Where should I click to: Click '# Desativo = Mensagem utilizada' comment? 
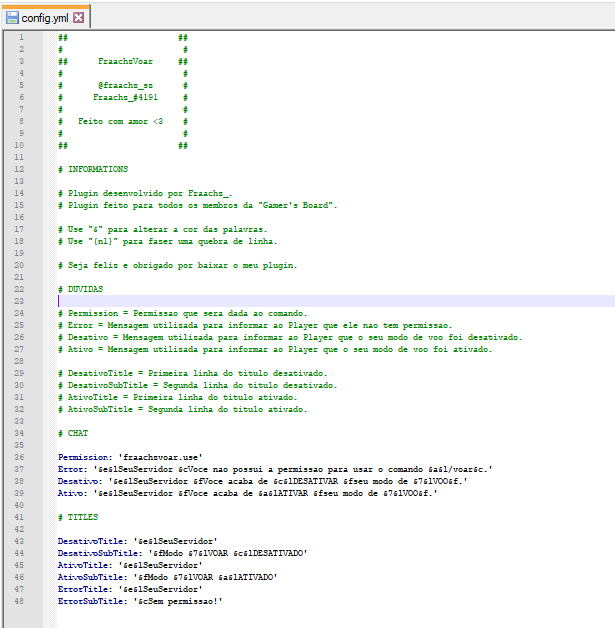pos(290,337)
